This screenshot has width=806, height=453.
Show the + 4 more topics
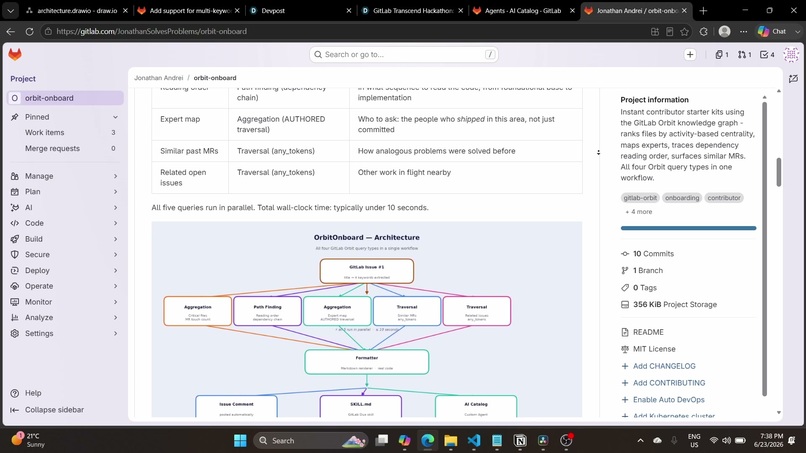point(638,212)
